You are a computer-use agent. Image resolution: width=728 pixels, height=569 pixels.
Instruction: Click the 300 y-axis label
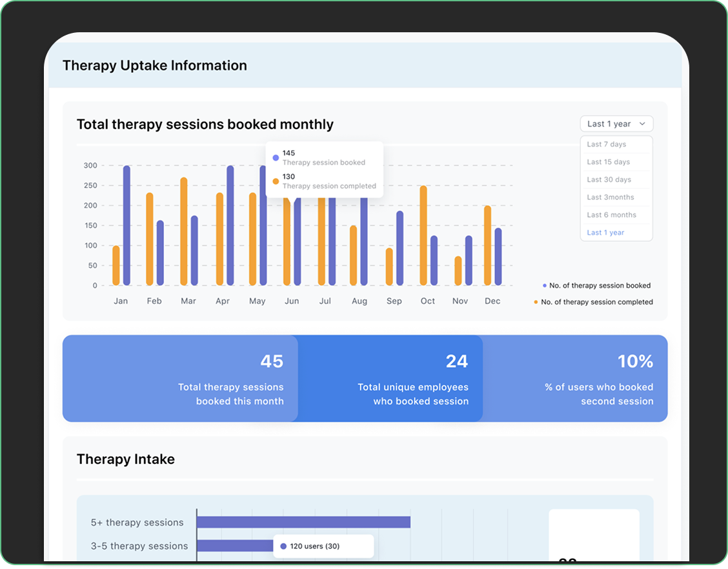click(90, 166)
